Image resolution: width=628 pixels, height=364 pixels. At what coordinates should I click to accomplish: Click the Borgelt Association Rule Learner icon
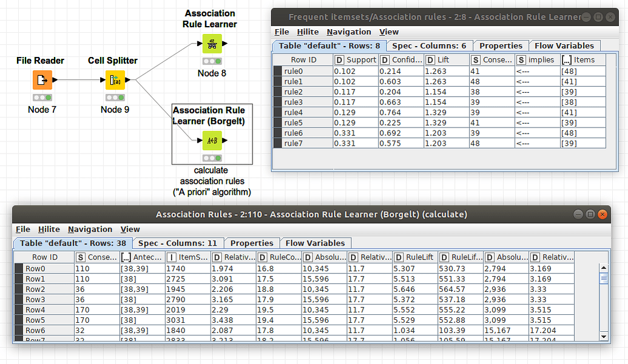[212, 140]
